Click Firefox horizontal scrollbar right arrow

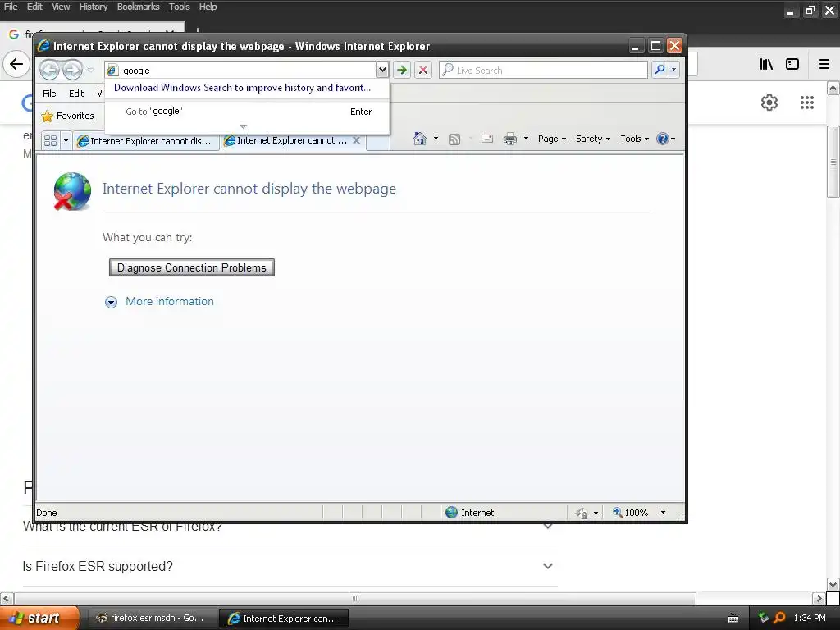pyautogui.click(x=819, y=598)
